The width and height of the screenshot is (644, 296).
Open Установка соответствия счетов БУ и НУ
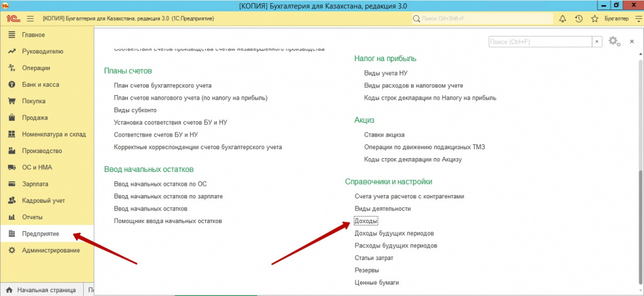(171, 123)
